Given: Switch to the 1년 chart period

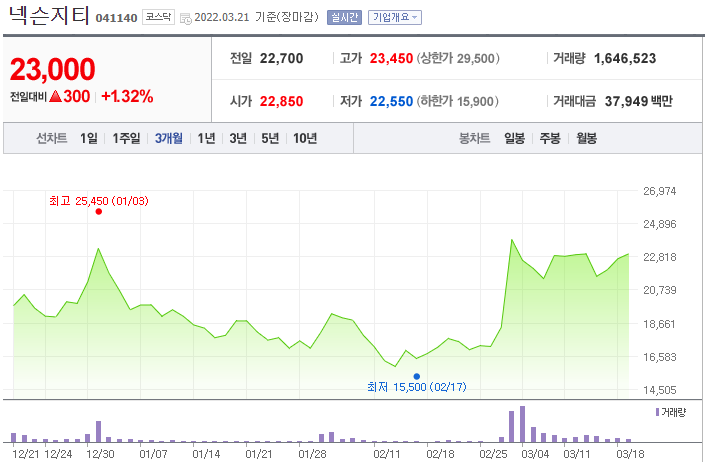Looking at the screenshot, I should pyautogui.click(x=206, y=138).
